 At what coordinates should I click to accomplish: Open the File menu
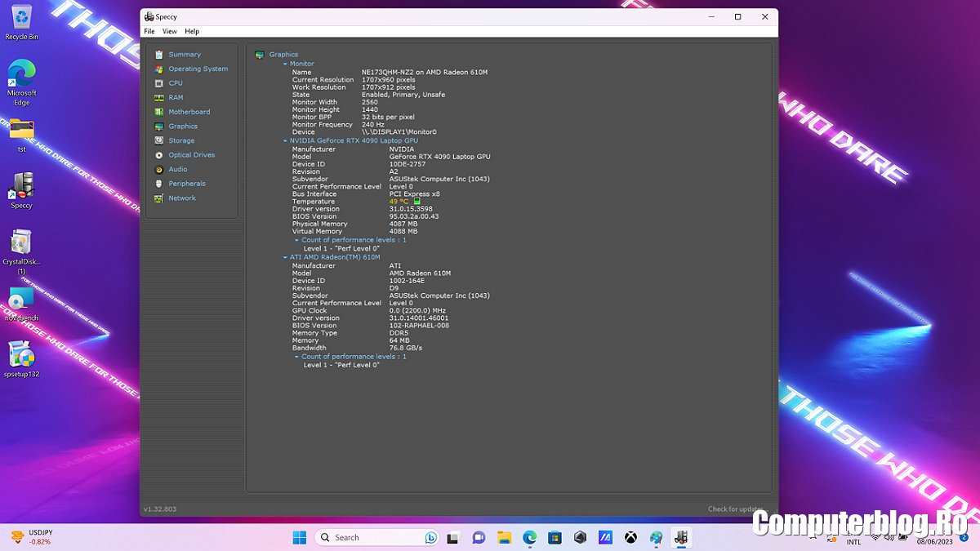[149, 31]
